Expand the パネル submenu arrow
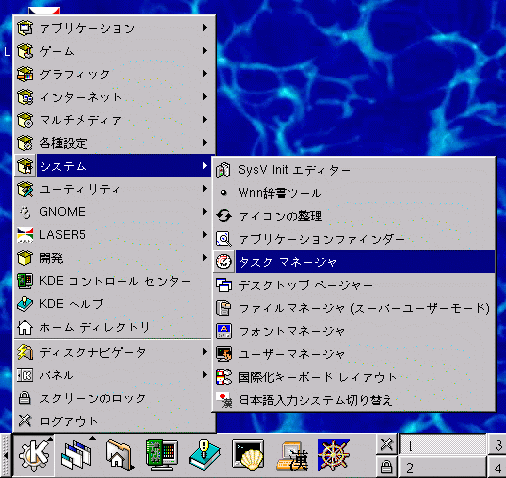506x478 pixels. [205, 375]
